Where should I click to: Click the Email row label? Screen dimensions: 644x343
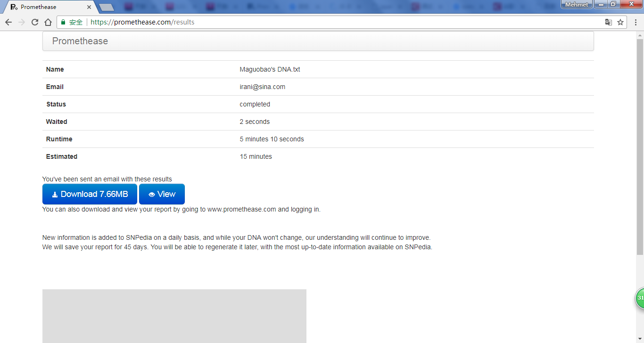point(55,87)
